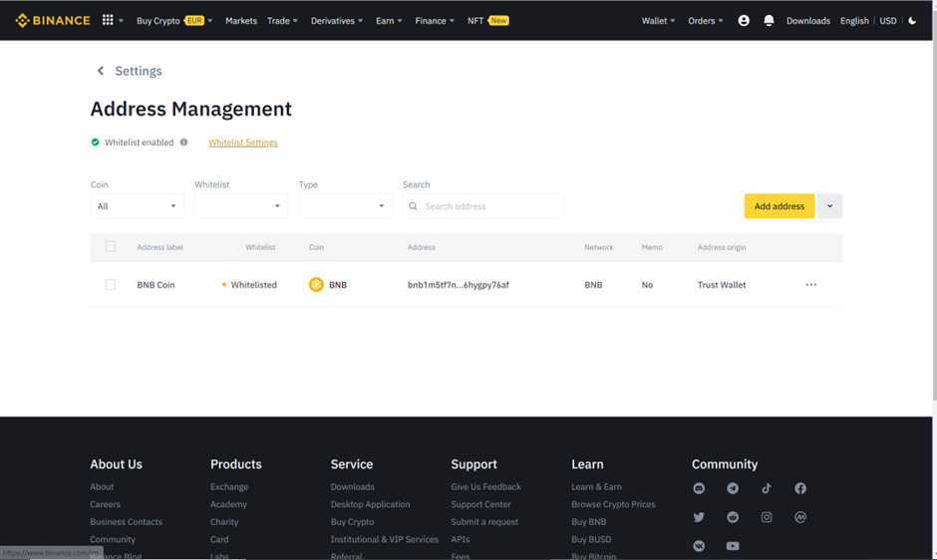Open the apps grid menu icon
Image resolution: width=937 pixels, height=560 pixels.
tap(108, 20)
